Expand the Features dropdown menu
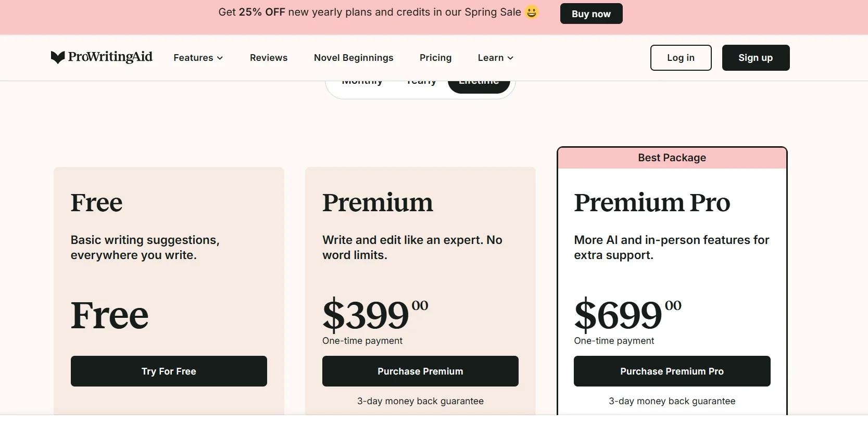 tap(198, 58)
